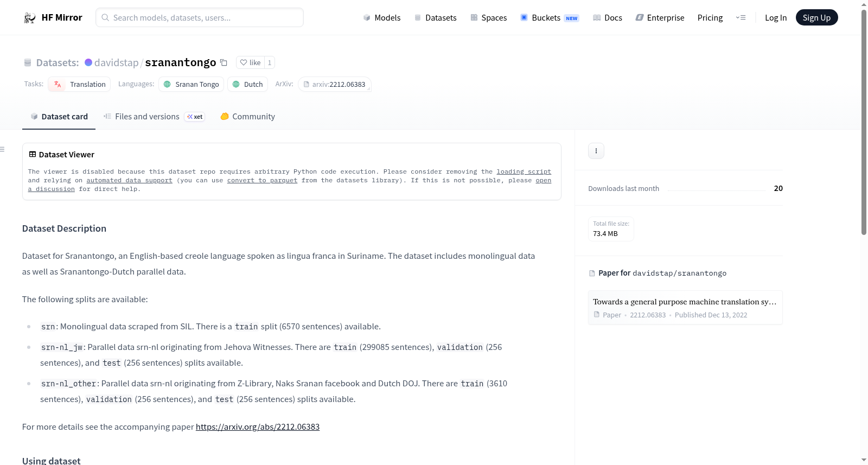Expand the additional navigation menu icon
This screenshot has height=465, width=868.
pyautogui.click(x=741, y=17)
